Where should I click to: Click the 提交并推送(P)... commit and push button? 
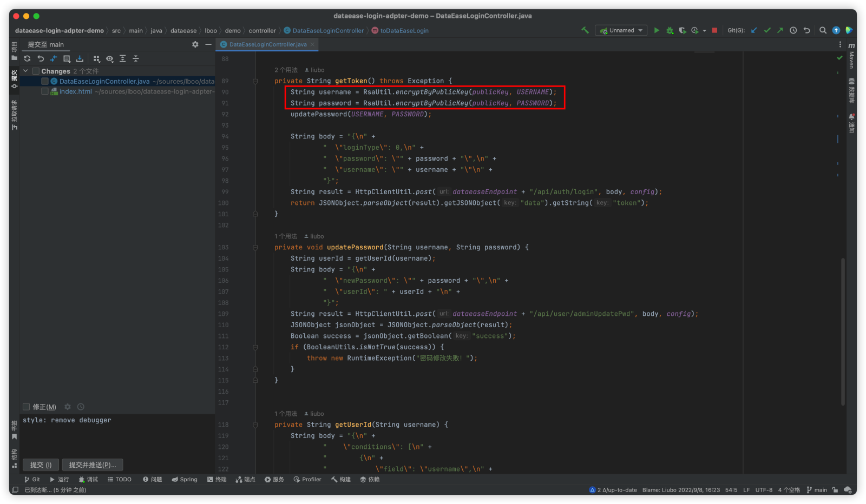point(93,465)
